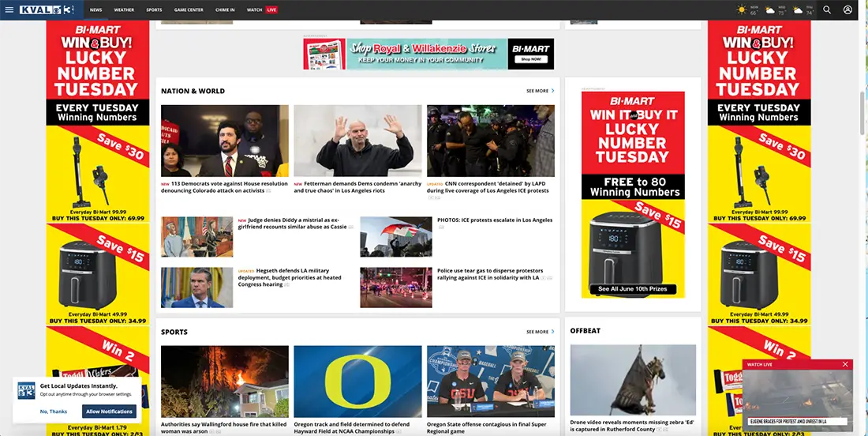This screenshot has width=868, height=436.
Task: Click Allow Notifications button
Action: click(x=109, y=412)
